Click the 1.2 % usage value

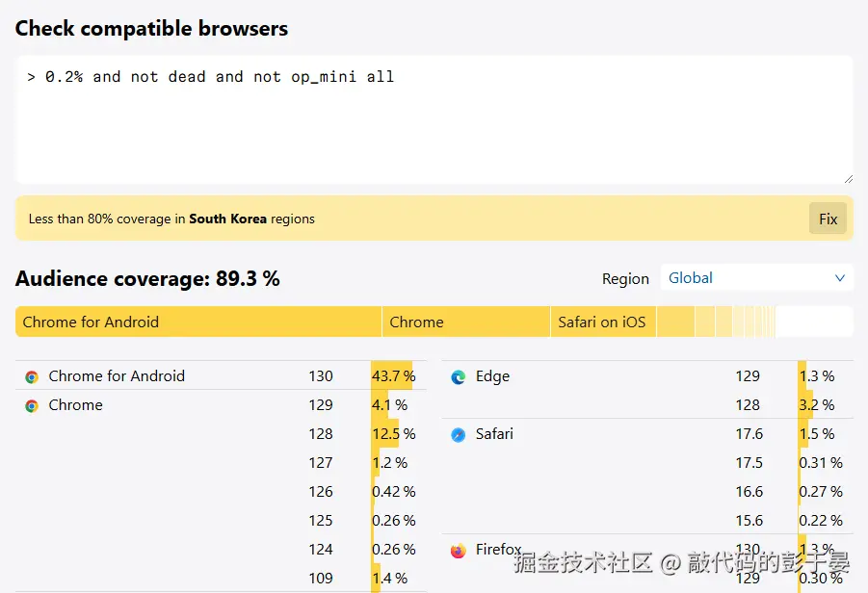click(390, 462)
